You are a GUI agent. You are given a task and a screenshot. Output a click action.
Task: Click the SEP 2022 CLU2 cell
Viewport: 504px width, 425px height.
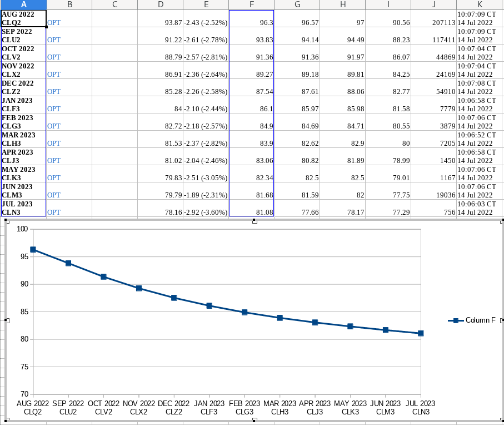[23, 36]
